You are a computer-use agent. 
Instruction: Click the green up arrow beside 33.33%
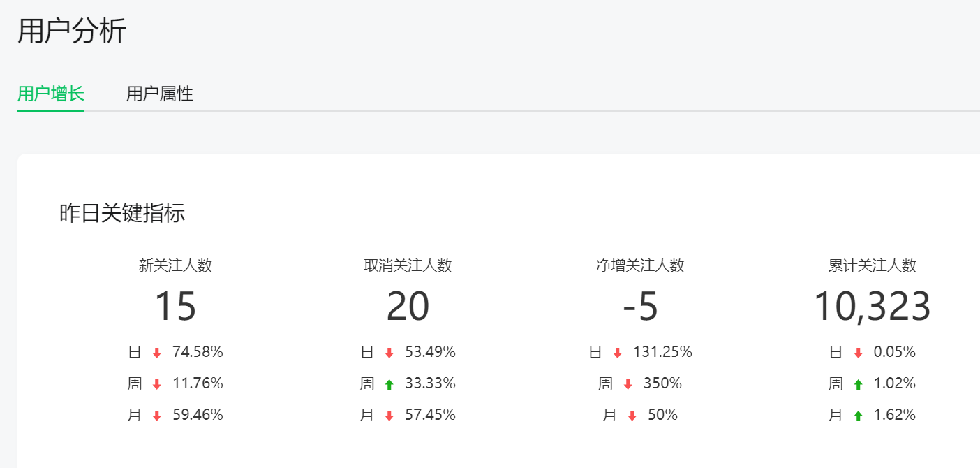click(x=389, y=384)
